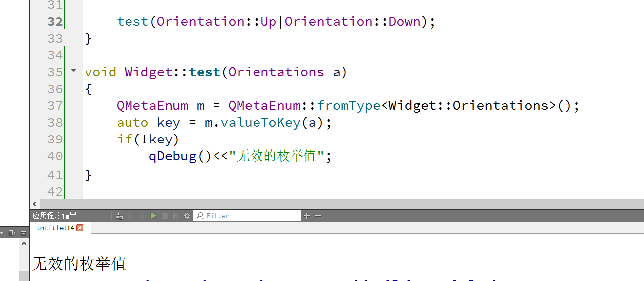This screenshot has width=644, height=281.
Task: Click line number 37 in gutter
Action: (55, 106)
